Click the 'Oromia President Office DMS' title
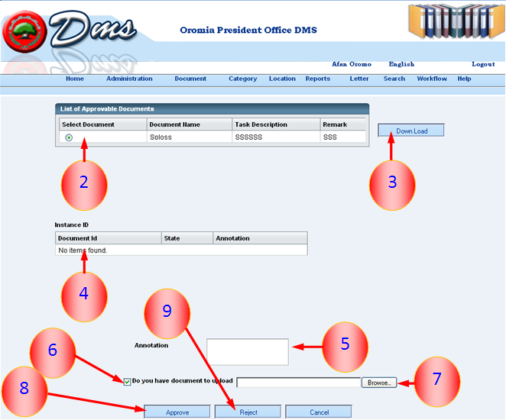This screenshot has height=420, width=506. click(248, 30)
